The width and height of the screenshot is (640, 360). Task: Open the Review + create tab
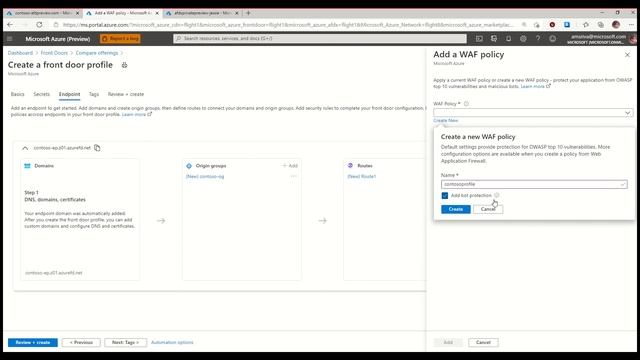pyautogui.click(x=126, y=94)
